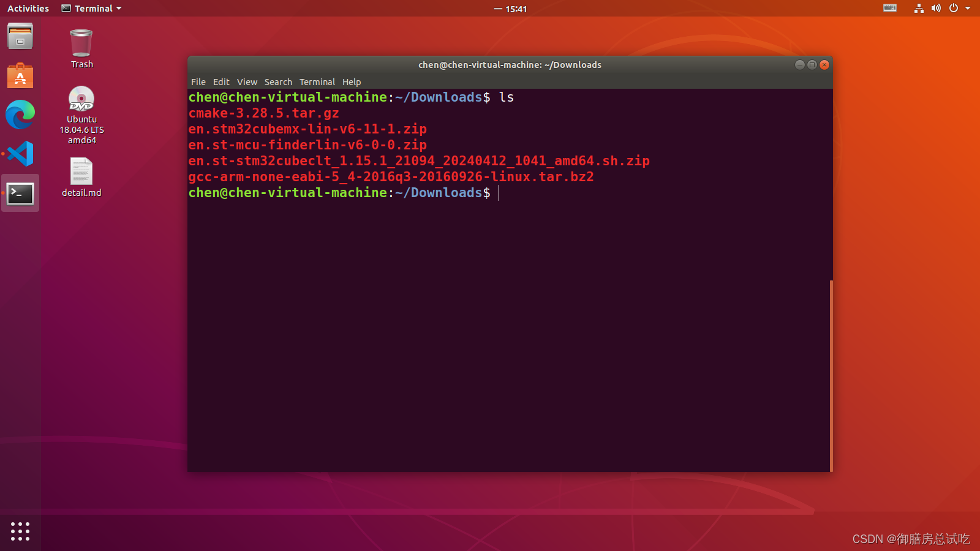Open the Files app from the dock
980x551 pixels.
20,36
